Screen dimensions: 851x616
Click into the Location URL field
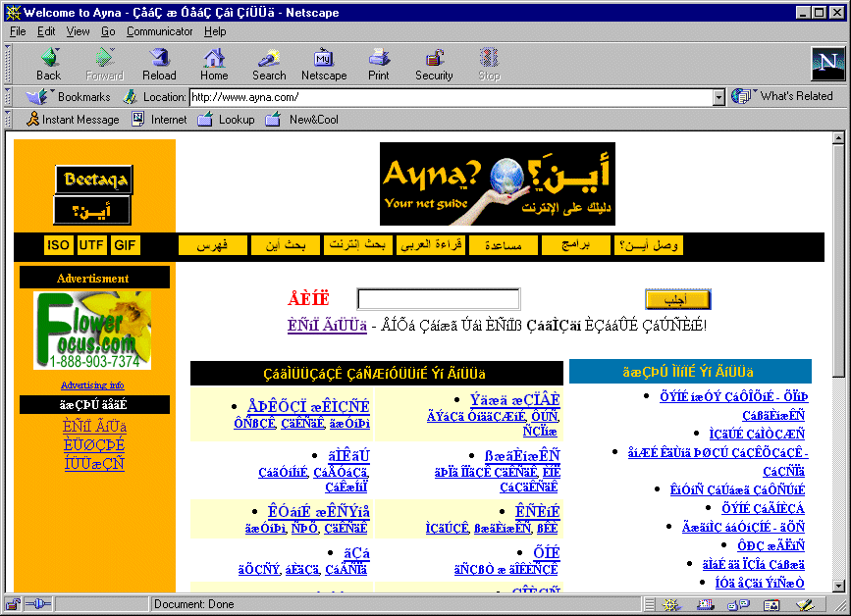452,98
